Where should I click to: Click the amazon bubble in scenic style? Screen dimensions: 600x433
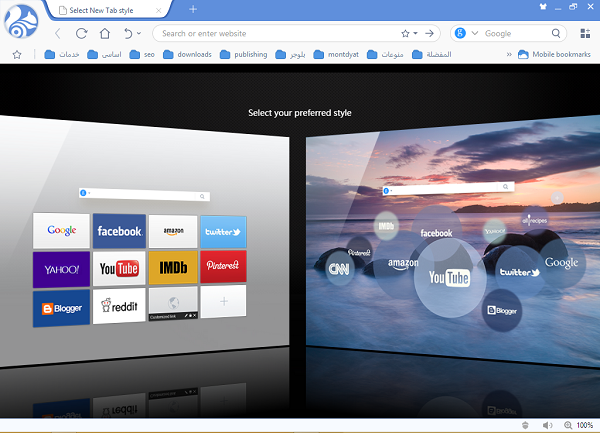point(403,264)
